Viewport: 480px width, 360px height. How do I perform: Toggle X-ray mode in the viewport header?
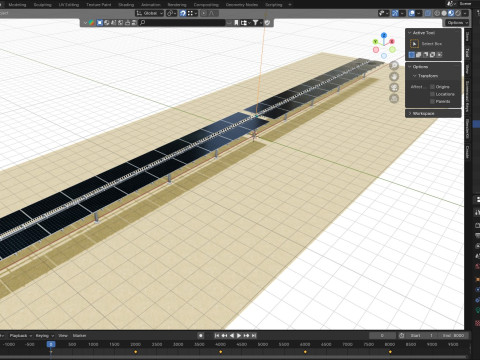[428, 13]
